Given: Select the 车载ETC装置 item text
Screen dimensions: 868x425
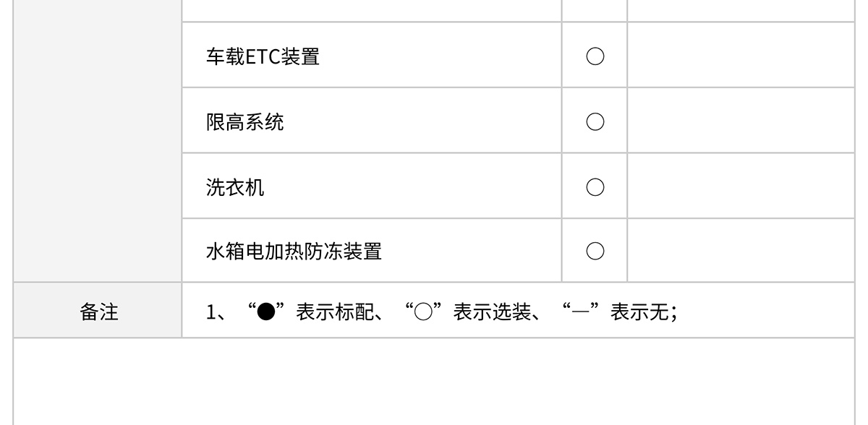Looking at the screenshot, I should click(263, 56).
